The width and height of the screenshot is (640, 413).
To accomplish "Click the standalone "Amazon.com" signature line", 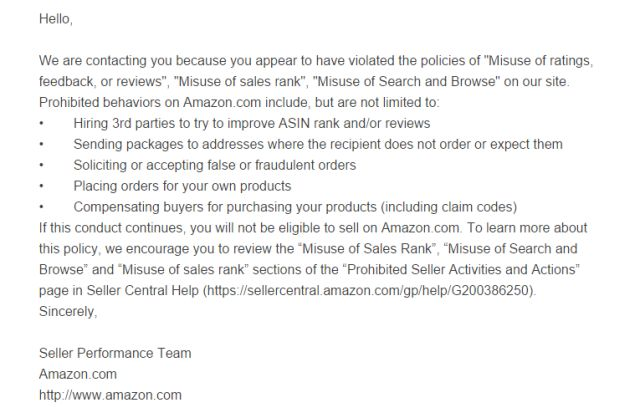I will (x=78, y=374).
